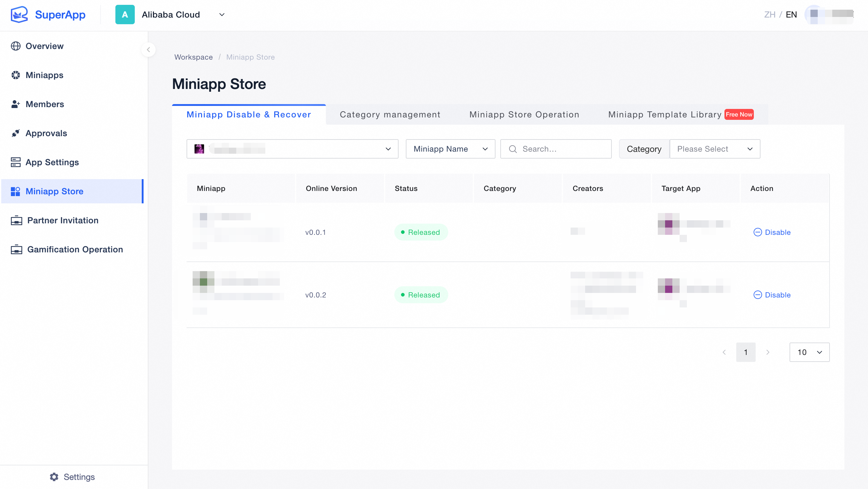Click the Approvals icon in sidebar
The height and width of the screenshot is (489, 868).
point(15,133)
